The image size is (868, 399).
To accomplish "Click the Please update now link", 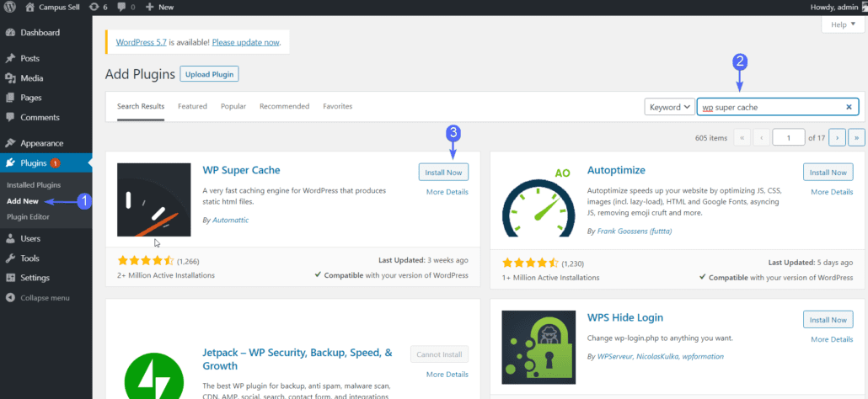I will (x=246, y=42).
